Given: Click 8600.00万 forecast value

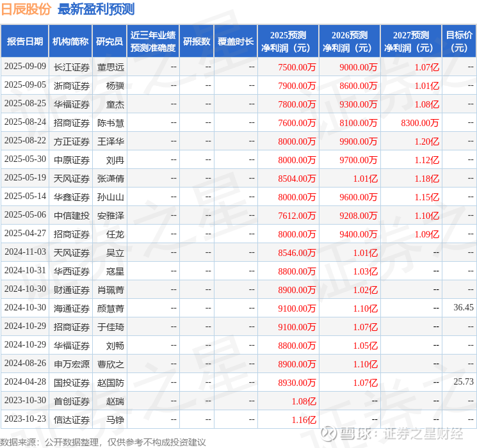Looking at the screenshot, I should pos(359,86).
